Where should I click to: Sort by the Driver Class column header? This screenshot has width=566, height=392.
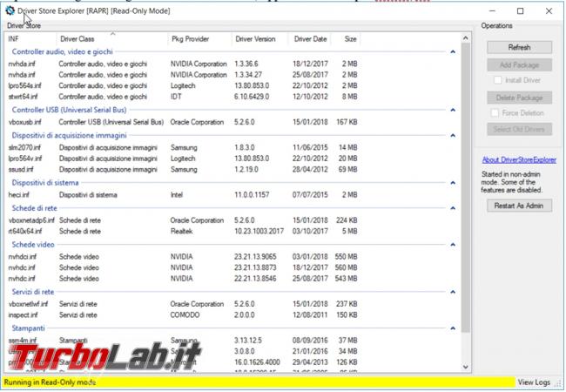112,39
